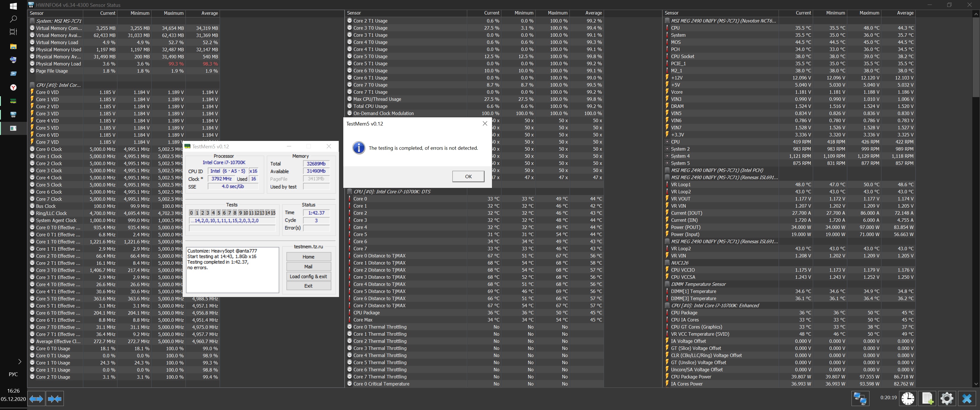Click the expand columns blue arrows icon

click(x=36, y=399)
